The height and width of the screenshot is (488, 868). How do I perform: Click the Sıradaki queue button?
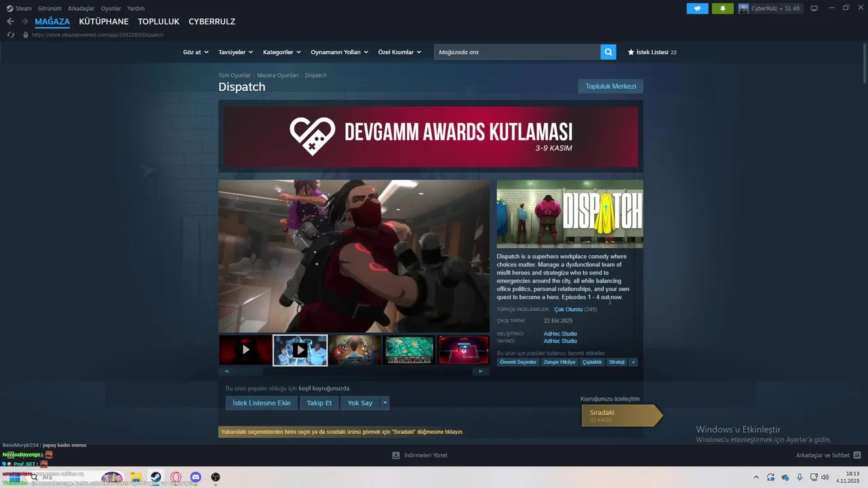621,415
